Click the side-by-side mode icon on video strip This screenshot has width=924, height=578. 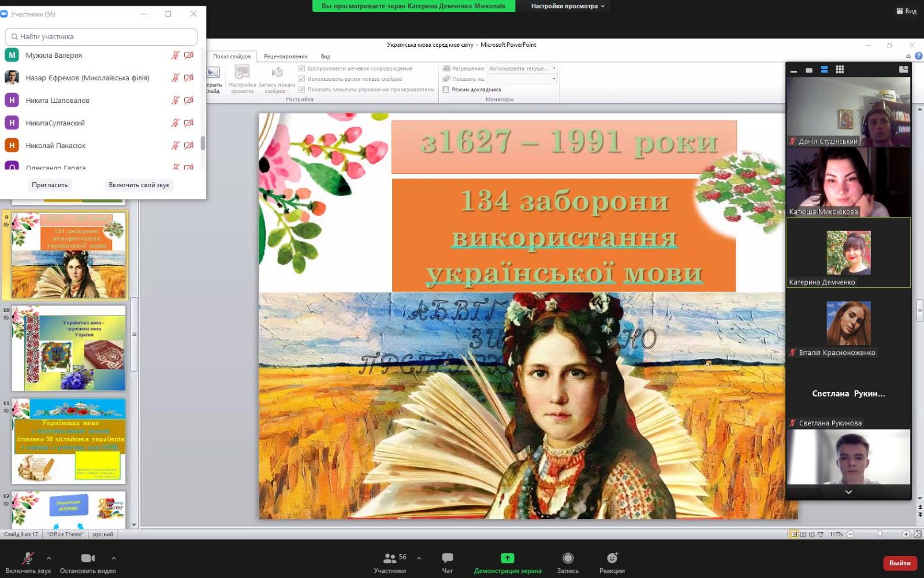pos(903,69)
